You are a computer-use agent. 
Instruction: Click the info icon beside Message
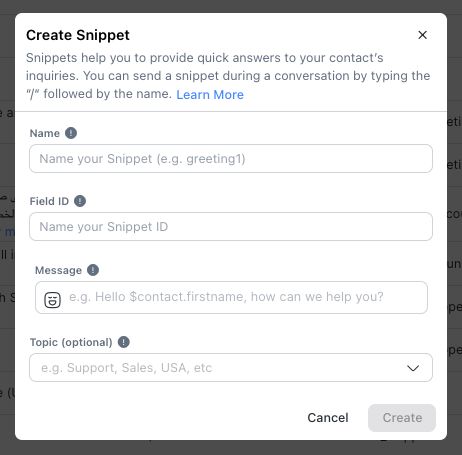point(93,270)
